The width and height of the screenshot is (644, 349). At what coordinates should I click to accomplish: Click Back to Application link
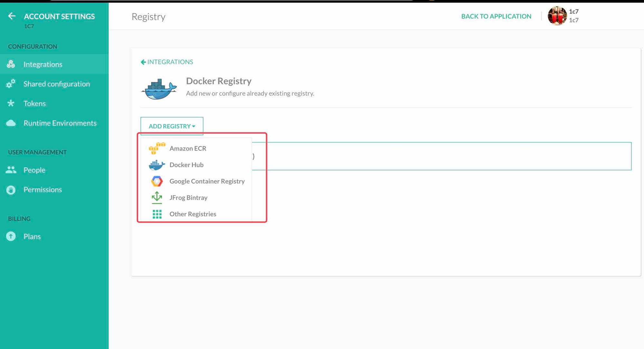pyautogui.click(x=496, y=16)
